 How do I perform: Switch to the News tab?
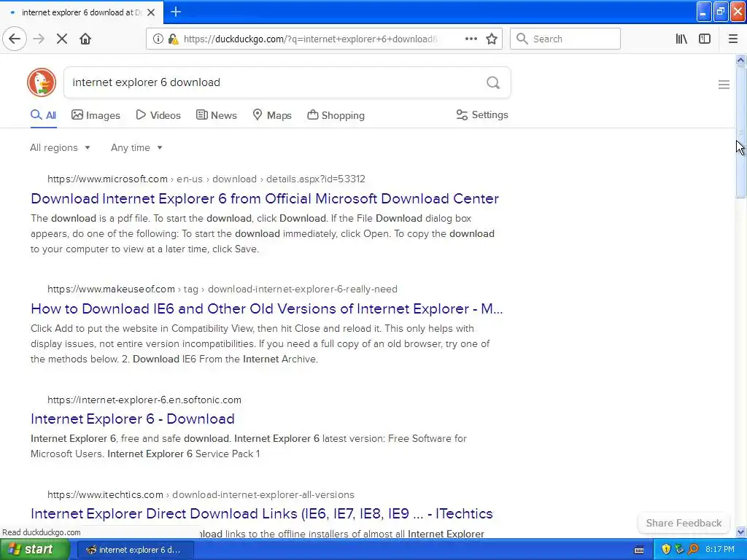pos(216,115)
